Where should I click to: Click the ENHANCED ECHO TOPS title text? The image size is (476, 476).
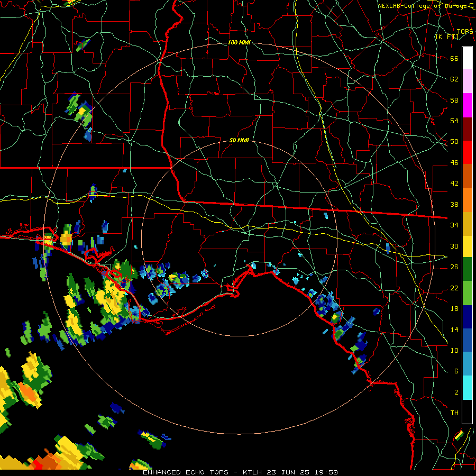[186, 472]
